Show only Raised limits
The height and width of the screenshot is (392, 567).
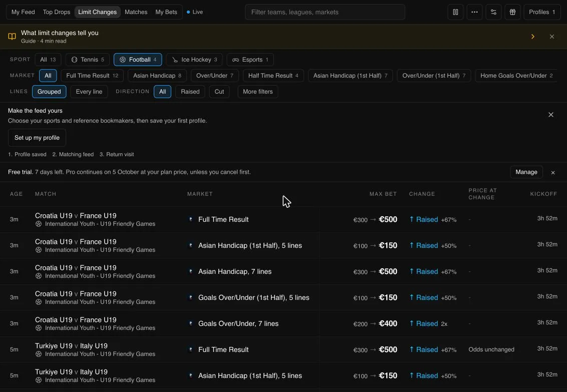(190, 92)
